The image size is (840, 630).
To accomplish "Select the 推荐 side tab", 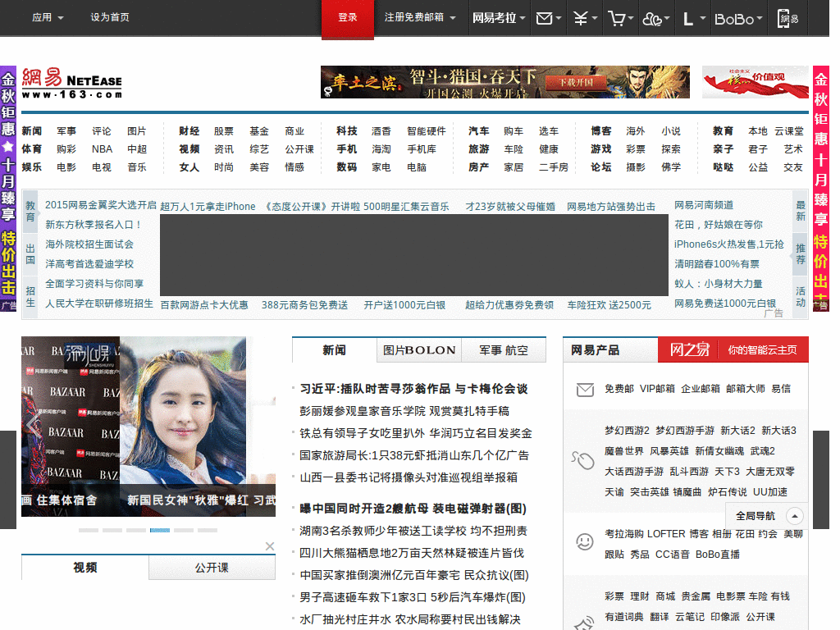I will [x=801, y=254].
